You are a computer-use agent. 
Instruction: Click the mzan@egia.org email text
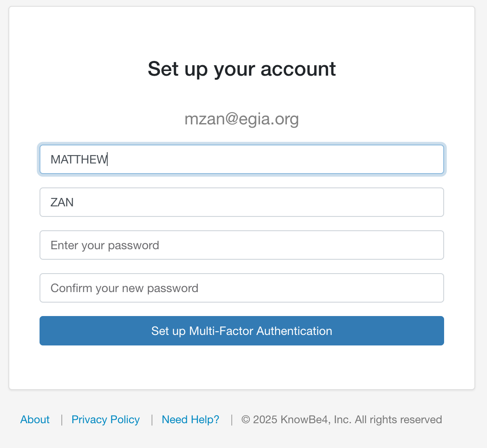click(241, 119)
